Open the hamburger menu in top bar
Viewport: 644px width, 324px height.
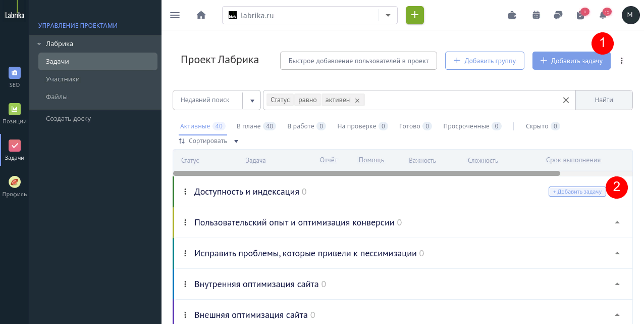(175, 15)
